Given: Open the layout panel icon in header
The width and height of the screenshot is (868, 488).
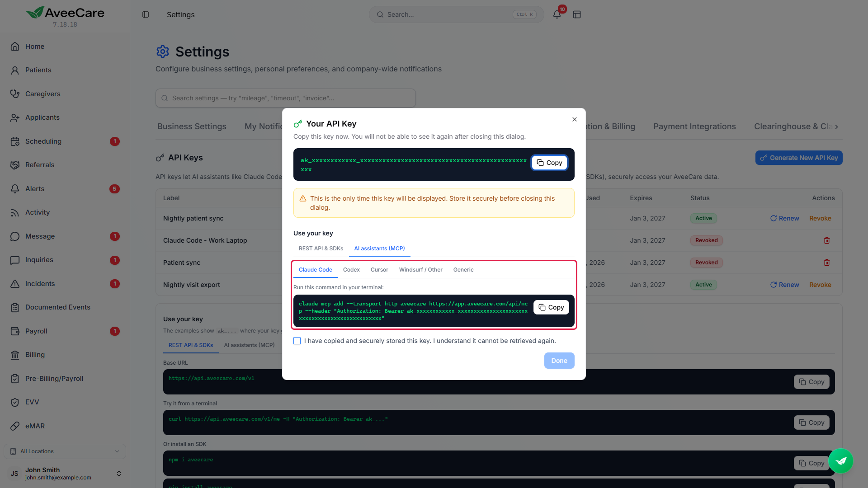Looking at the screenshot, I should point(577,14).
